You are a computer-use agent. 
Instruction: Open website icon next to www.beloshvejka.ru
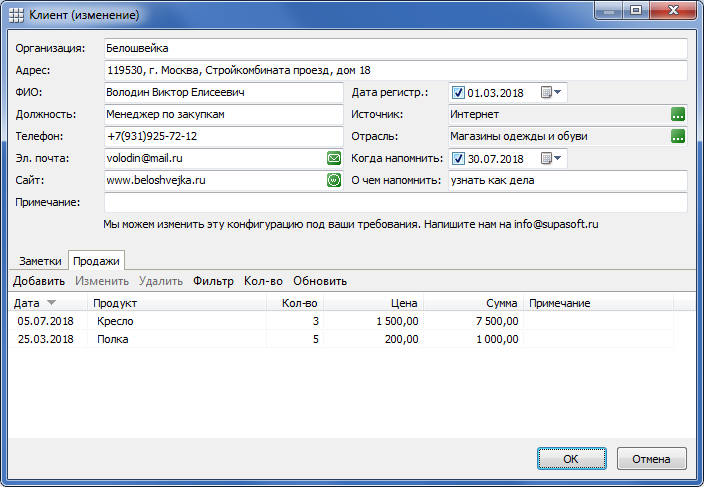[334, 180]
